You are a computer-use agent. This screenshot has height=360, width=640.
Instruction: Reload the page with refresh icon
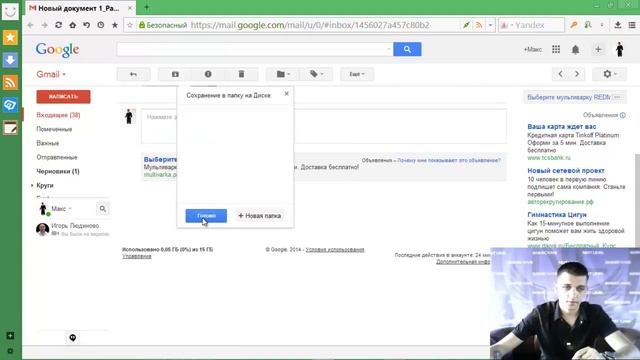58,25
